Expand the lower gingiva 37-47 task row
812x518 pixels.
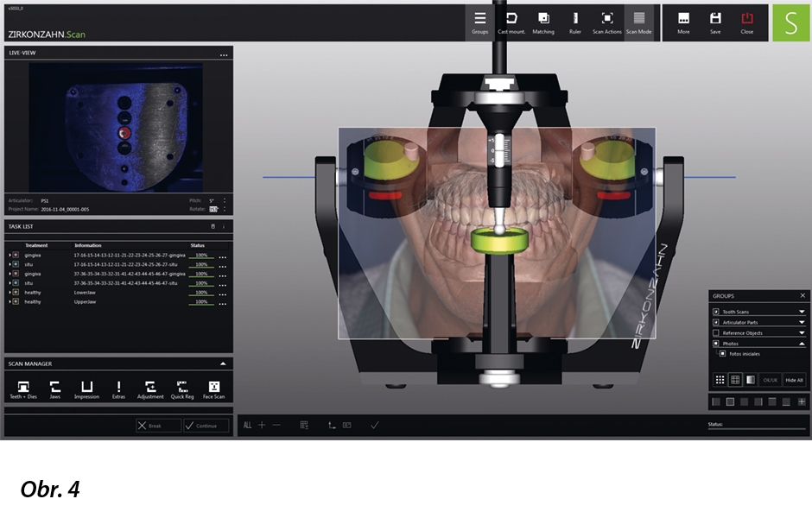pyautogui.click(x=10, y=274)
